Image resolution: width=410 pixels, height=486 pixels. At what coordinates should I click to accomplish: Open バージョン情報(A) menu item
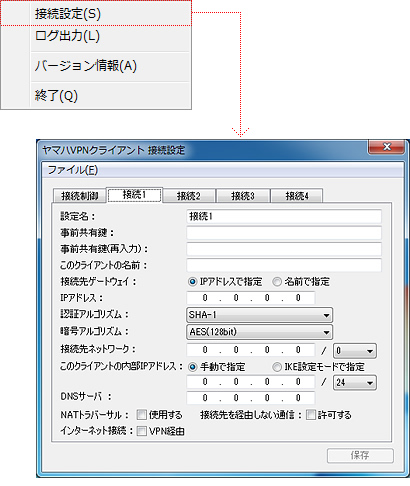click(96, 66)
